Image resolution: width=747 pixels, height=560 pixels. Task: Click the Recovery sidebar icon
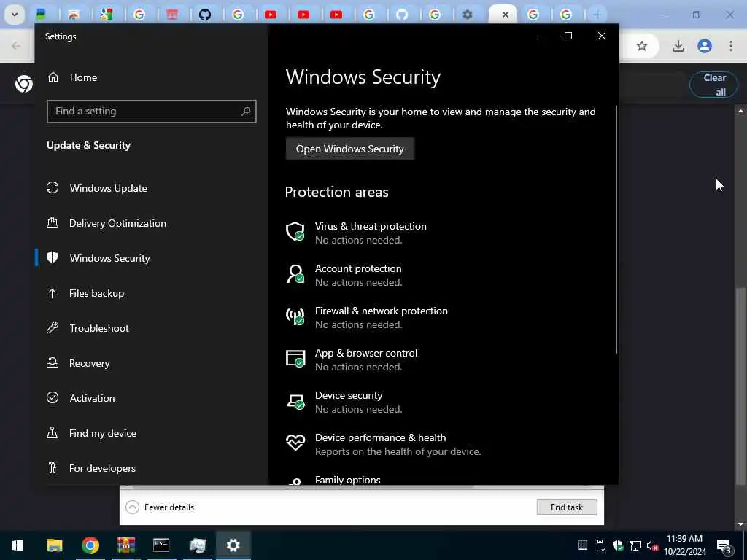click(x=53, y=363)
